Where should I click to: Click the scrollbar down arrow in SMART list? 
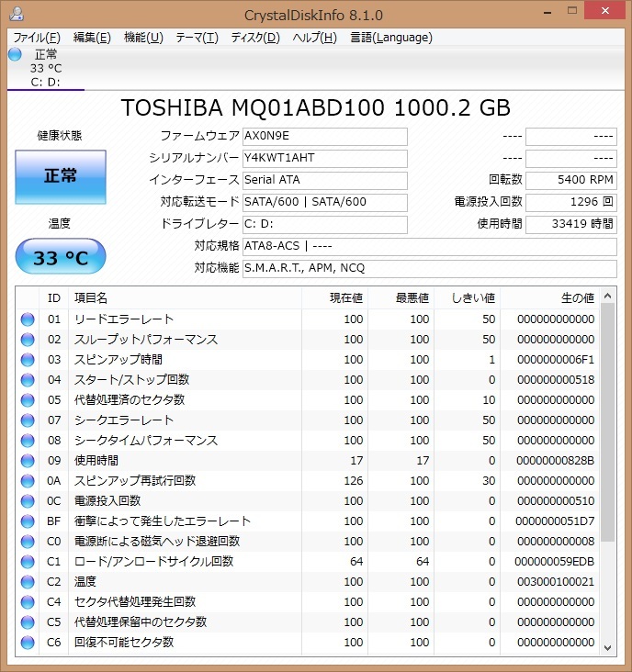click(607, 648)
